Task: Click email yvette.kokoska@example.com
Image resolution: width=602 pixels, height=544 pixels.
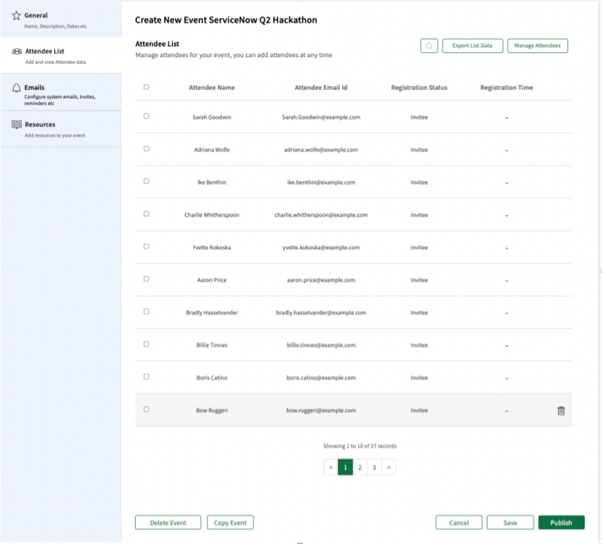Action: coord(321,248)
